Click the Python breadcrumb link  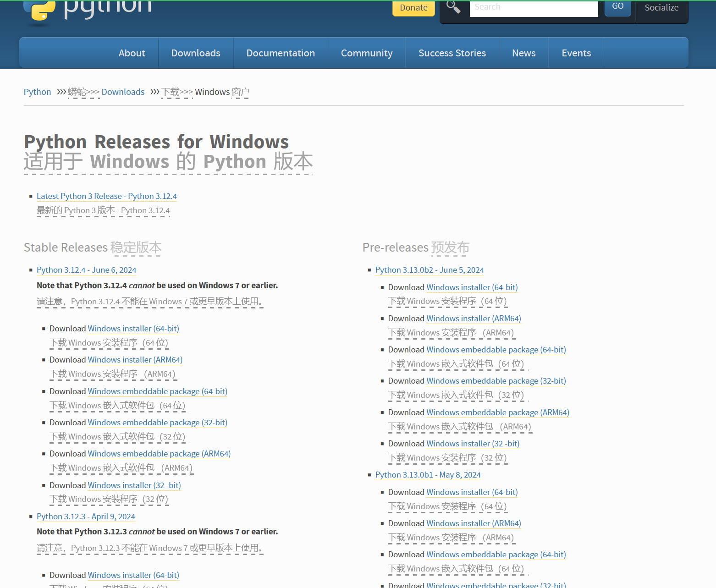pos(37,92)
